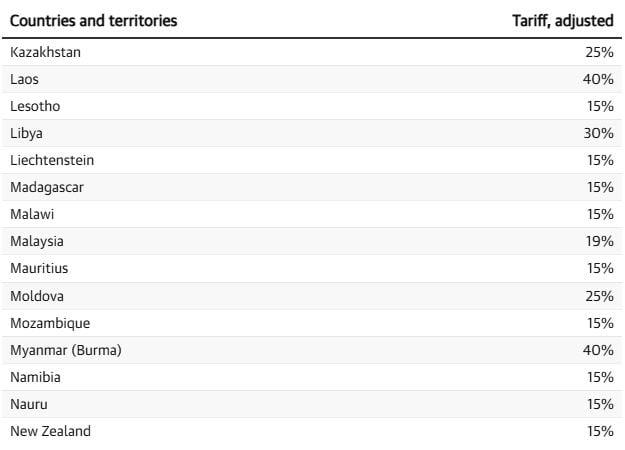Image resolution: width=625 pixels, height=450 pixels.
Task: Click the New Zealand row
Action: coord(50,431)
